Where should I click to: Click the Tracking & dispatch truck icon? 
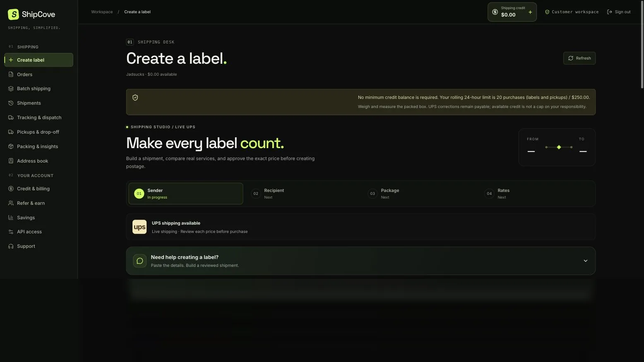tap(11, 117)
